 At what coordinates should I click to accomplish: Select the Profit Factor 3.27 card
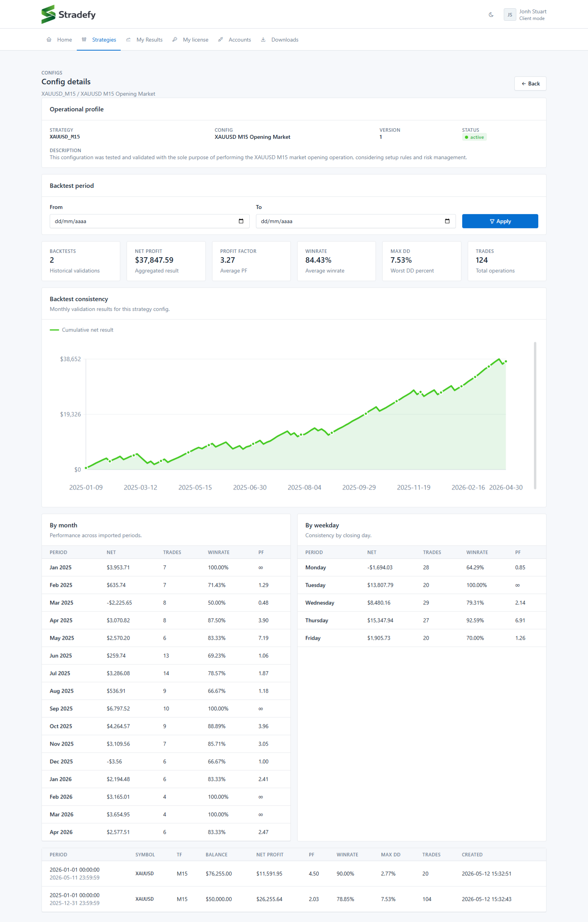coord(251,261)
